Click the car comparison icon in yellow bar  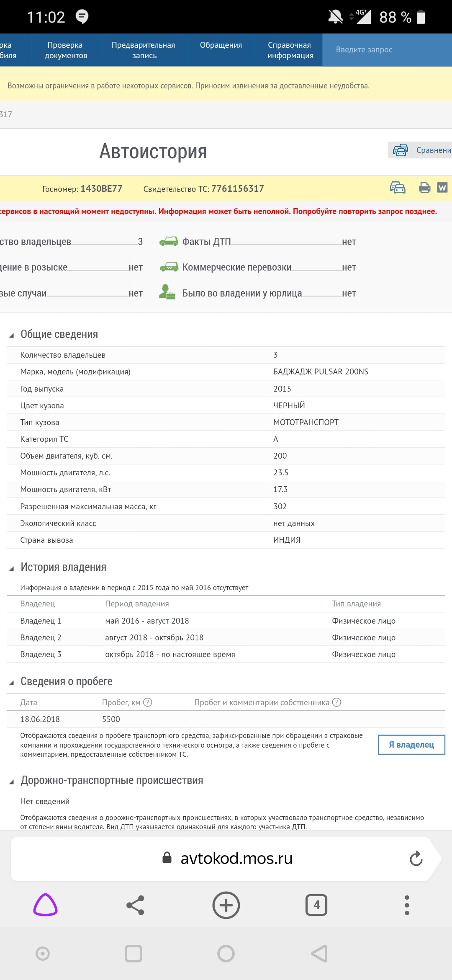398,188
